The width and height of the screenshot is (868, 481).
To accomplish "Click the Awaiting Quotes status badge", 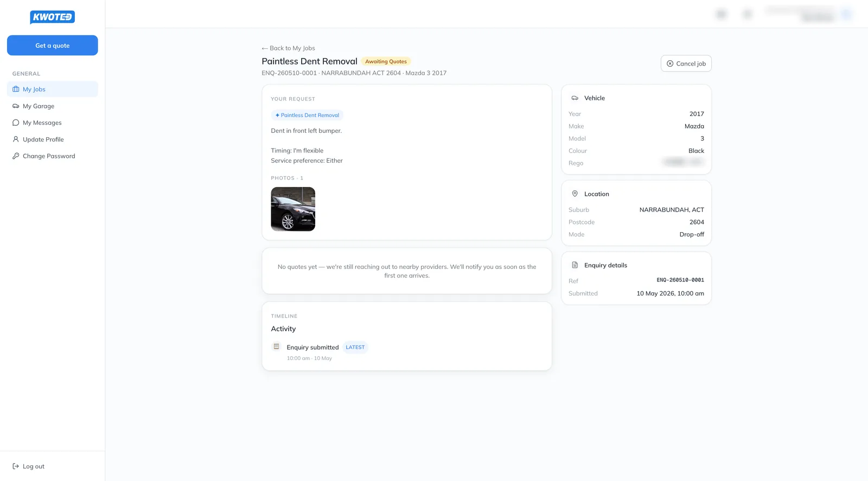I will tap(386, 62).
